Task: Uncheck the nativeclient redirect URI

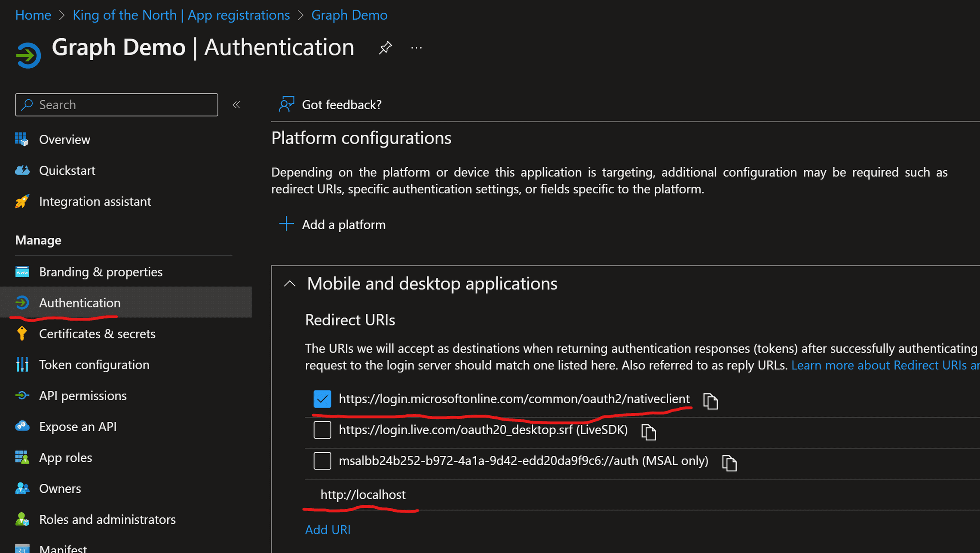Action: coord(322,399)
